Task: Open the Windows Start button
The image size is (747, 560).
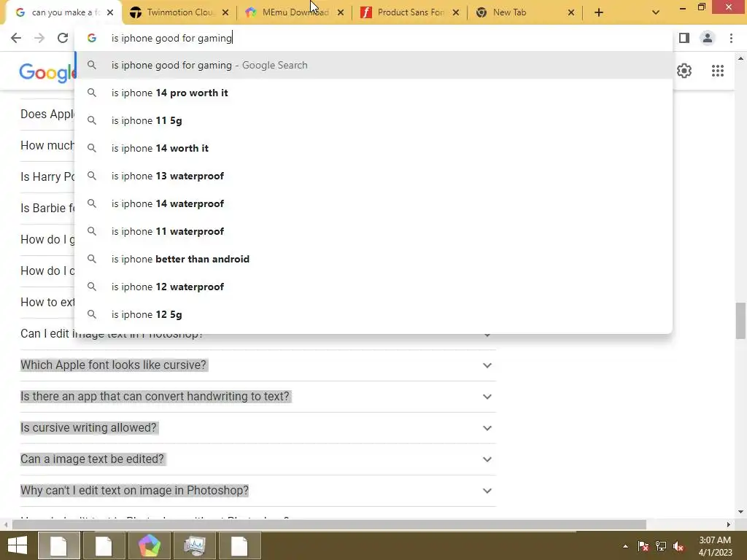Action: pos(18,545)
